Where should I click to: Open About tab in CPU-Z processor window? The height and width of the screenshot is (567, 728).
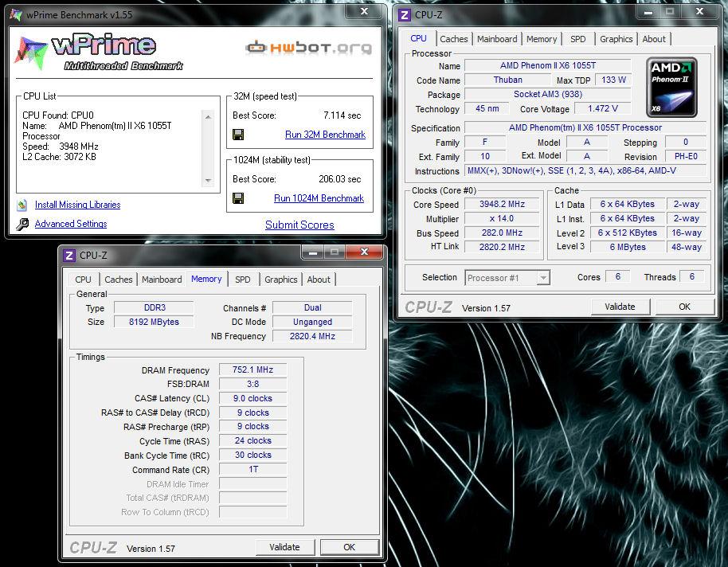(654, 39)
